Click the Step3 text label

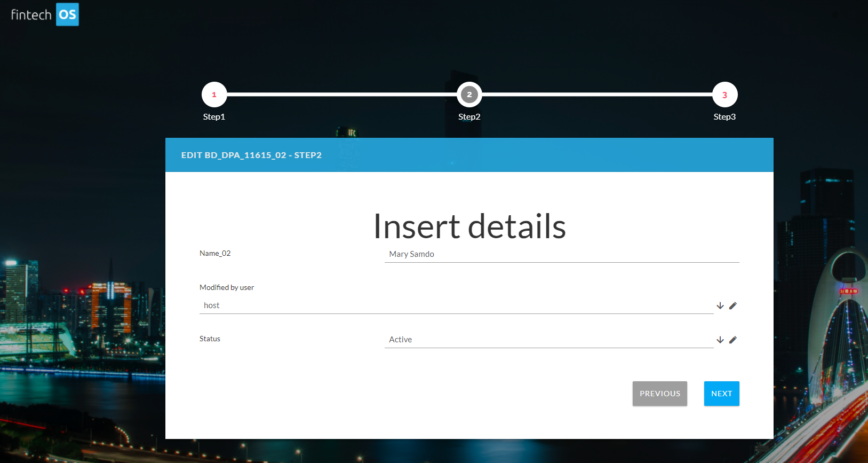(x=724, y=116)
